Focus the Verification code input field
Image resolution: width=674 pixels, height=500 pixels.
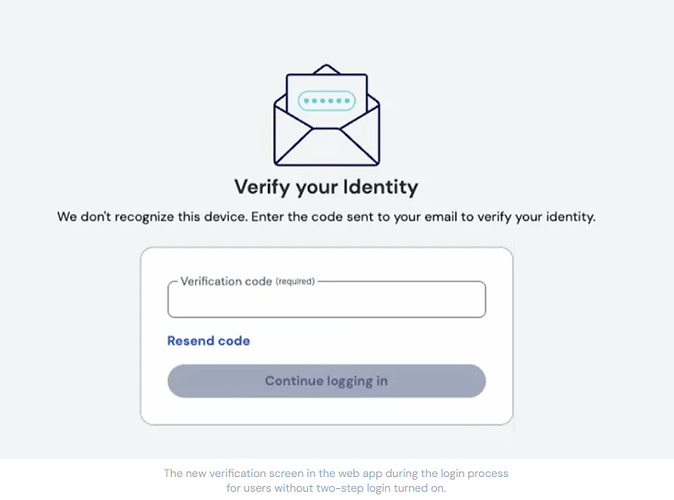(327, 300)
